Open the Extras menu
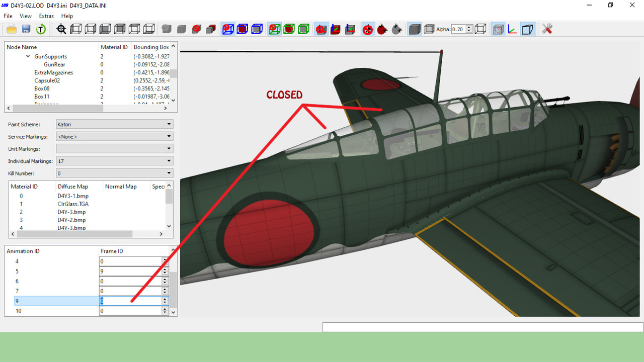This screenshot has height=362, width=644. pos(46,16)
